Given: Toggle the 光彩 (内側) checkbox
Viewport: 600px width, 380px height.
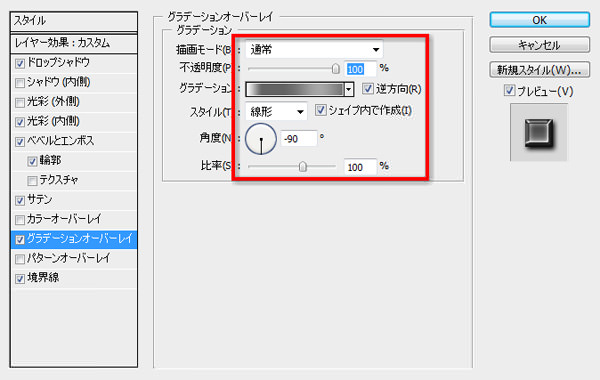Looking at the screenshot, I should 20,122.
